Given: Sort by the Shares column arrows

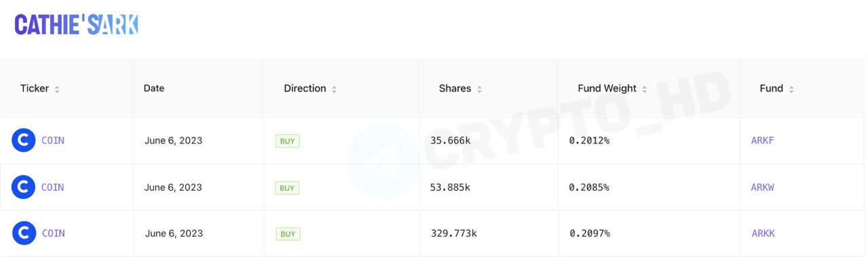Looking at the screenshot, I should (x=479, y=90).
